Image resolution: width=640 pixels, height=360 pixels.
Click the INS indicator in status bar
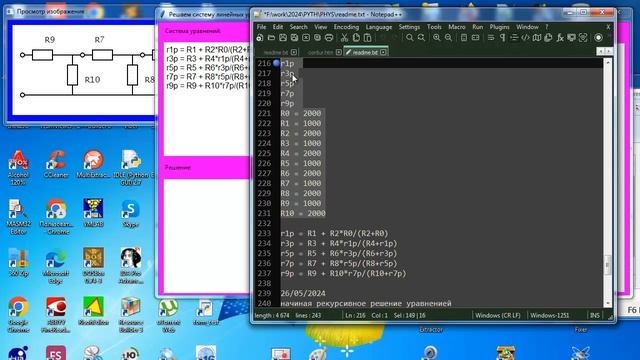595,316
